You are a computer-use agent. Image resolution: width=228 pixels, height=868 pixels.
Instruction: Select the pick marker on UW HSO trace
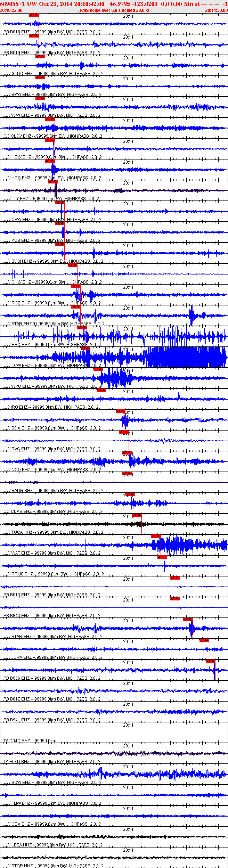pyautogui.click(x=82, y=328)
